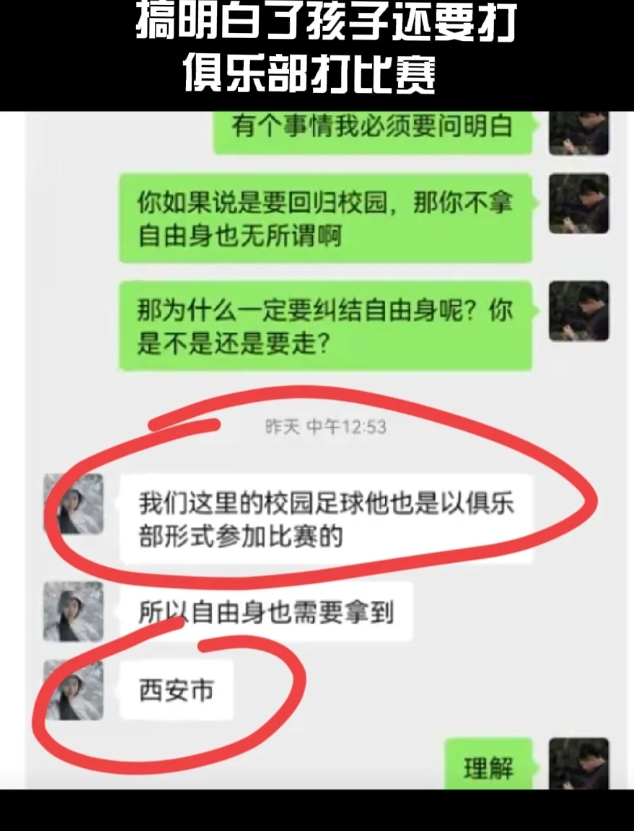Click the text 自由身也无所谓啊
634x831 pixels.
tap(239, 236)
